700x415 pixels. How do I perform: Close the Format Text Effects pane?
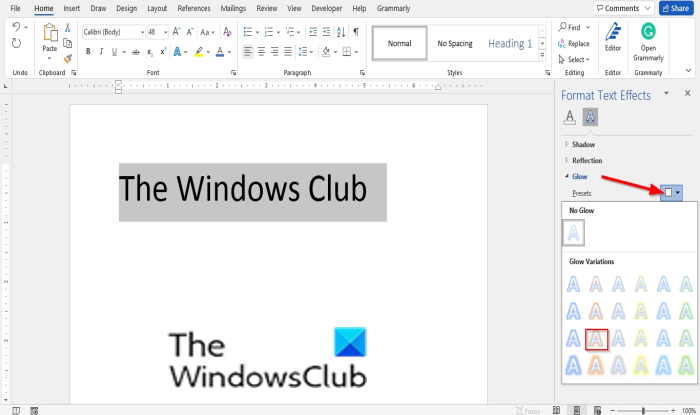click(688, 93)
